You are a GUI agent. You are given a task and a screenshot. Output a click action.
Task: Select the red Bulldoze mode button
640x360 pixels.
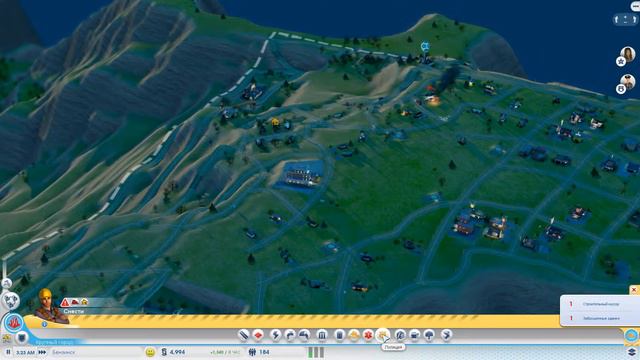click(13, 322)
